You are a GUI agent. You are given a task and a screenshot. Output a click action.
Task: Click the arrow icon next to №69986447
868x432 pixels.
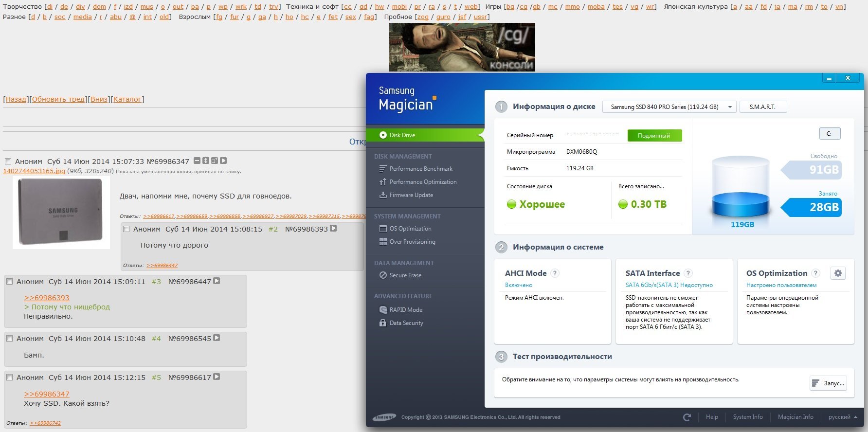pyautogui.click(x=217, y=281)
